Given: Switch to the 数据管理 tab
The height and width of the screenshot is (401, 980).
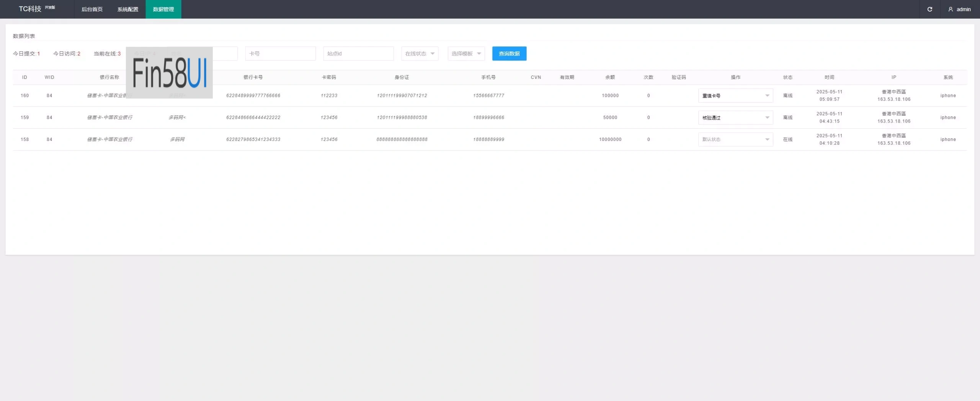Looking at the screenshot, I should tap(163, 9).
